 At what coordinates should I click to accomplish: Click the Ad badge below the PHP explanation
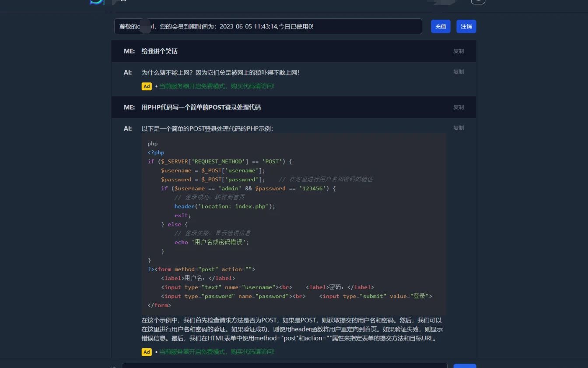pos(147,352)
